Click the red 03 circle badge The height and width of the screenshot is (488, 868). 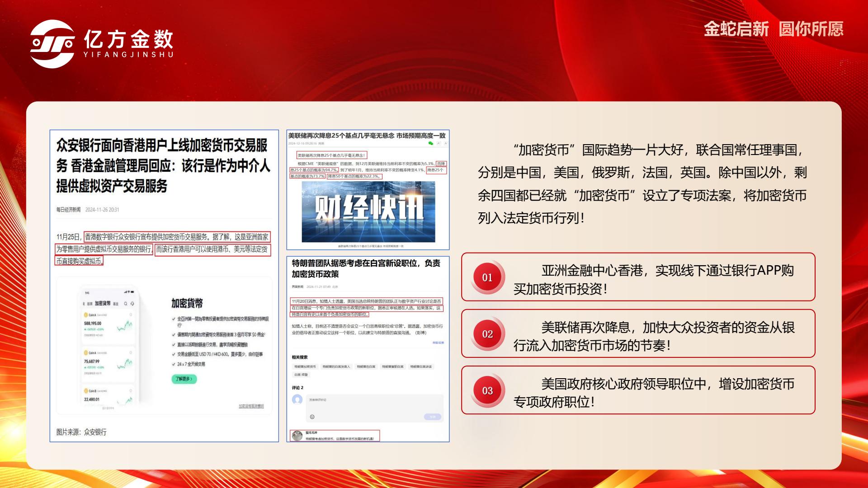[487, 390]
